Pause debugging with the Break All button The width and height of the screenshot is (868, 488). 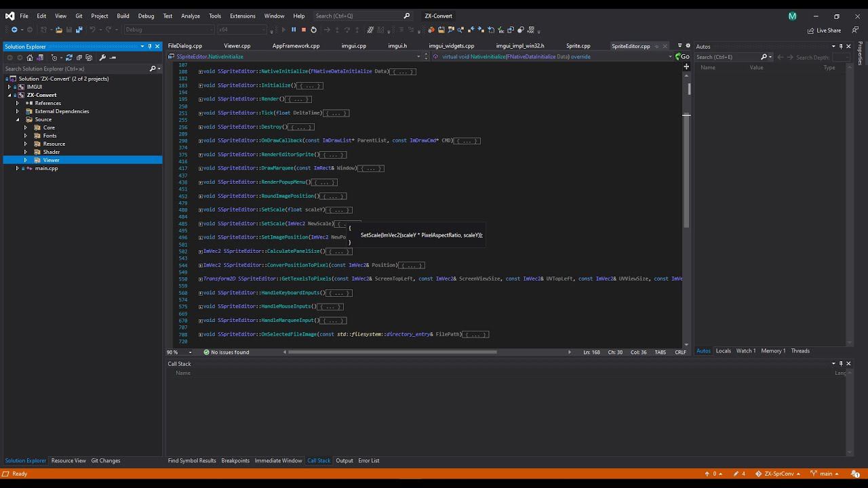tap(294, 30)
